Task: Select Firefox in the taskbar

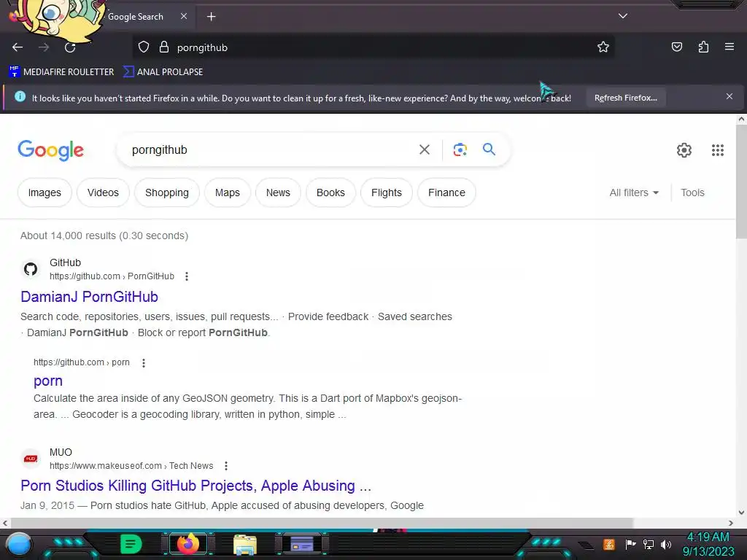Action: pyautogui.click(x=187, y=544)
